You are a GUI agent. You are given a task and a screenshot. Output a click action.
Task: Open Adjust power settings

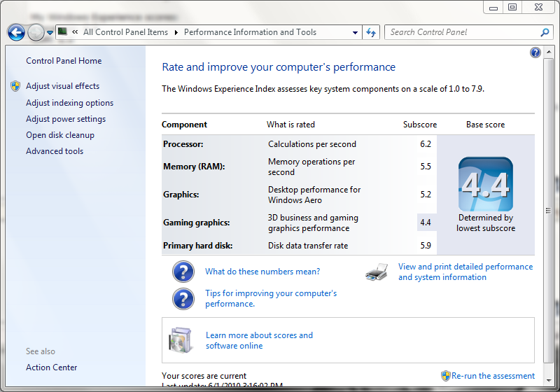pyautogui.click(x=66, y=119)
